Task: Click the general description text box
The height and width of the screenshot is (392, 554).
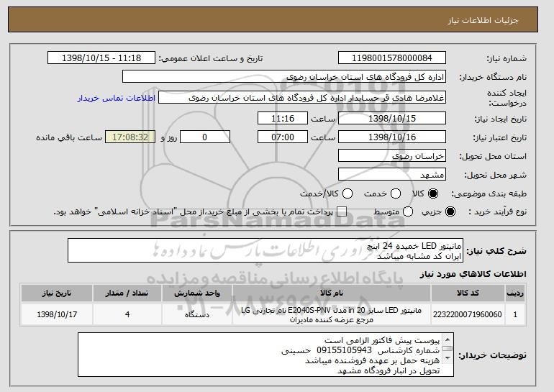Action: tap(265, 250)
